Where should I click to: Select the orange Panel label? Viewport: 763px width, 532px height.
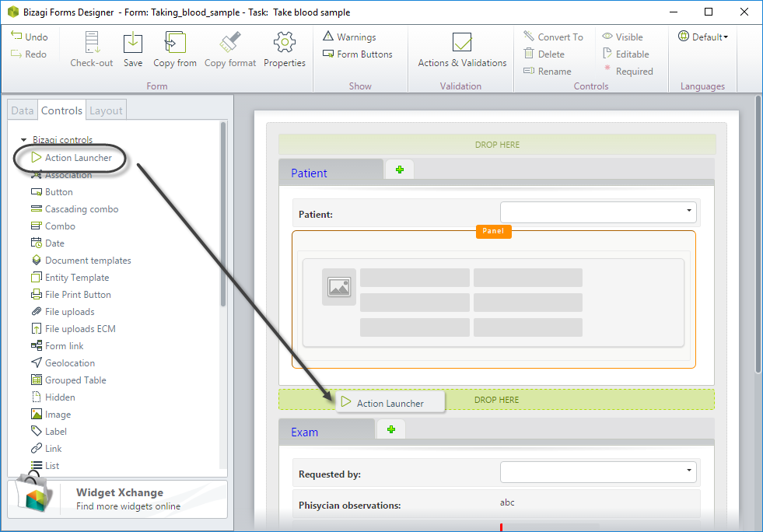click(x=493, y=231)
